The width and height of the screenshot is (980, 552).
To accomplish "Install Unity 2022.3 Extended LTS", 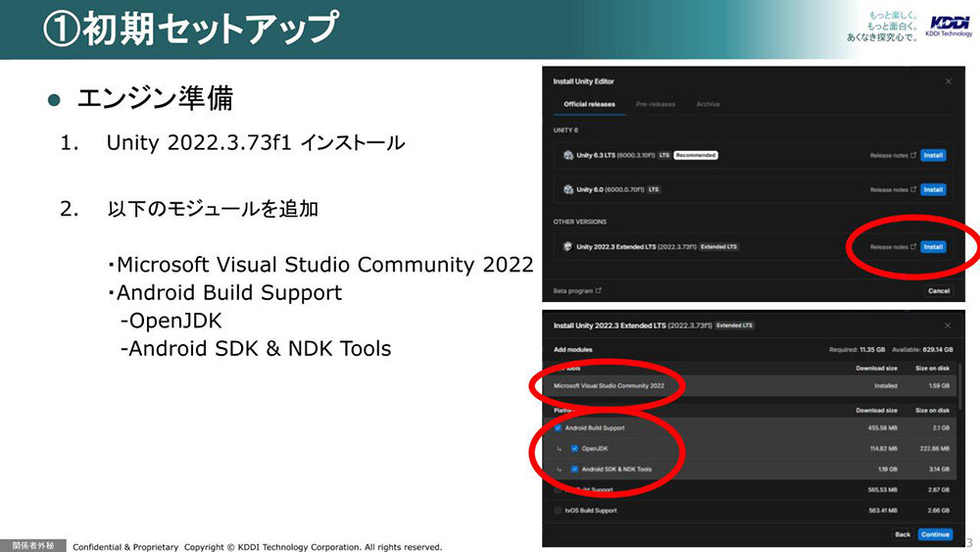I will tap(933, 246).
